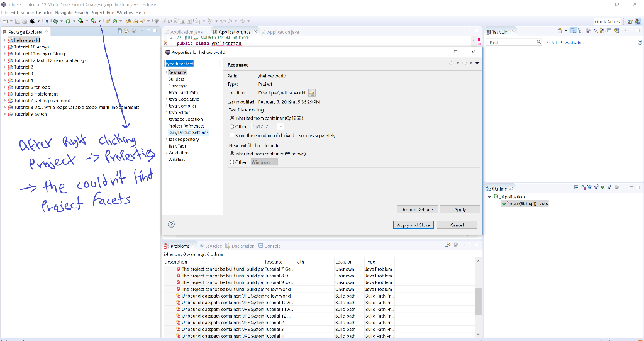
Task: Expand Tutorial 9 switch project node
Action: [4, 115]
